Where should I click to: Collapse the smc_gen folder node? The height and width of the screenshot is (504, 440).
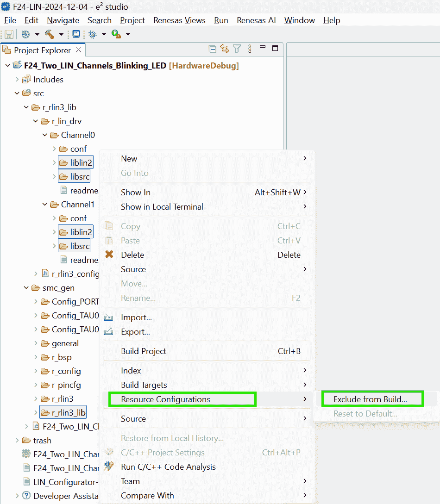point(26,288)
